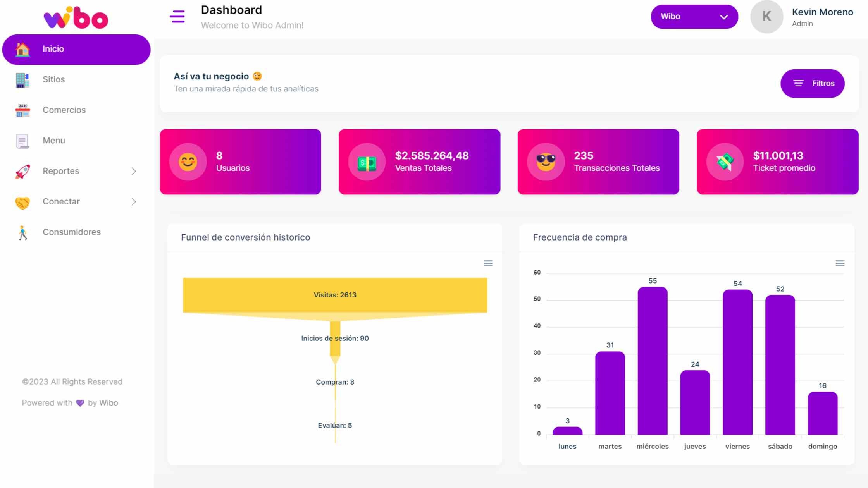Open funnel chart options menu
Viewport: 868px width, 488px height.
tap(487, 263)
